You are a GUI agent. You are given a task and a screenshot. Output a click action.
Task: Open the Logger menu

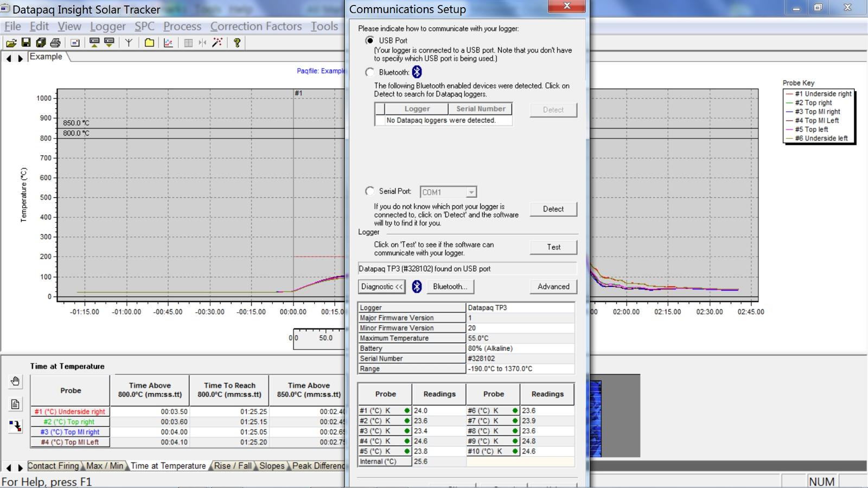tap(107, 26)
